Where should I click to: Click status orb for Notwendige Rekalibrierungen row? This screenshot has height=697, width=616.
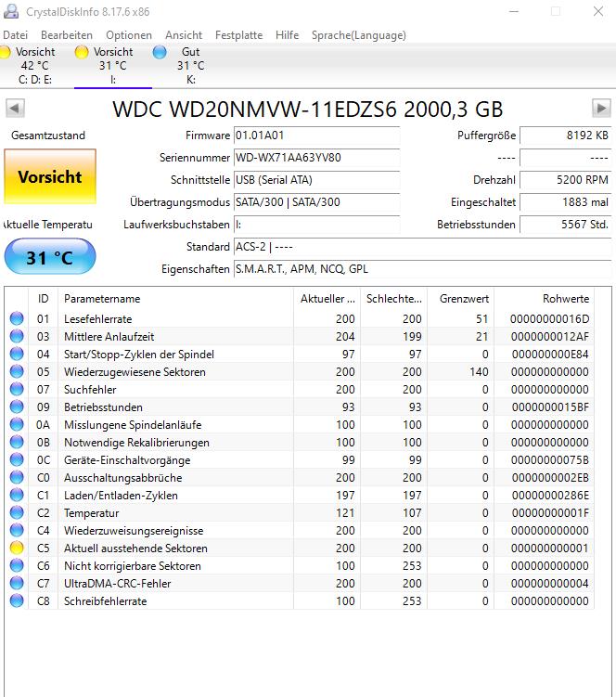[x=17, y=442]
